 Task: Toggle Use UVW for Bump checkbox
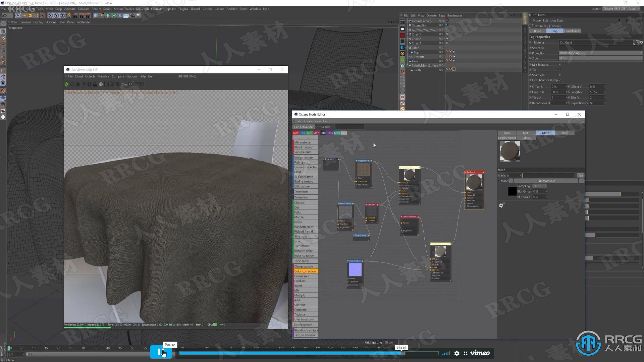(x=559, y=80)
